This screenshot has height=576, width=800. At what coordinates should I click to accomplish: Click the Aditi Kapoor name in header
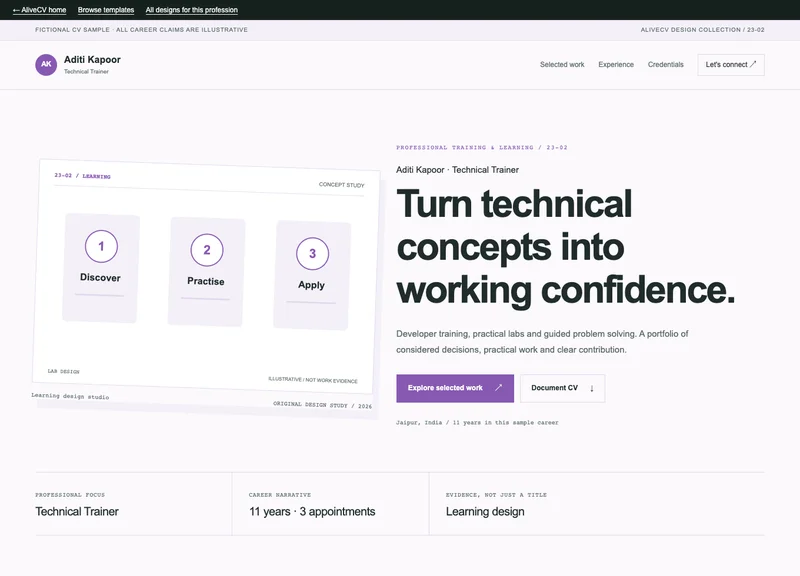coord(92,60)
